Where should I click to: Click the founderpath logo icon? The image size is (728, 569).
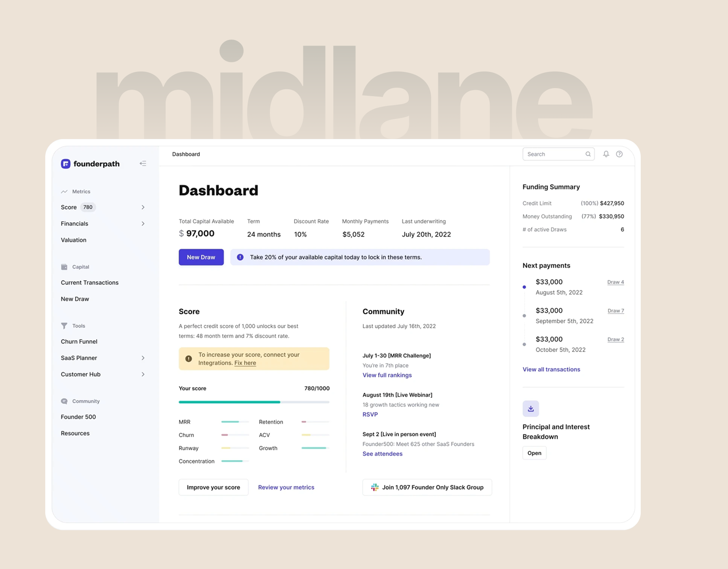click(x=65, y=164)
